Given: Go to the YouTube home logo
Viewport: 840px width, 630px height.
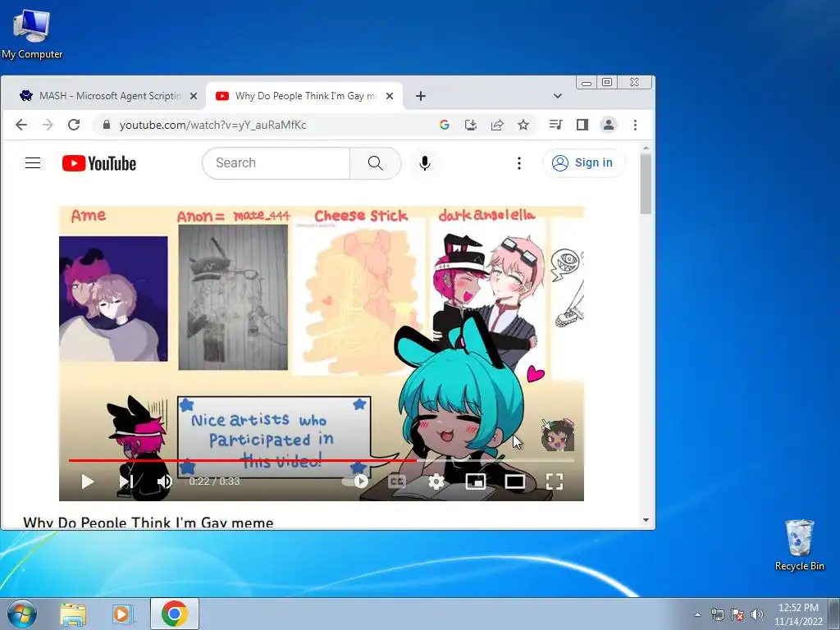Looking at the screenshot, I should (99, 163).
